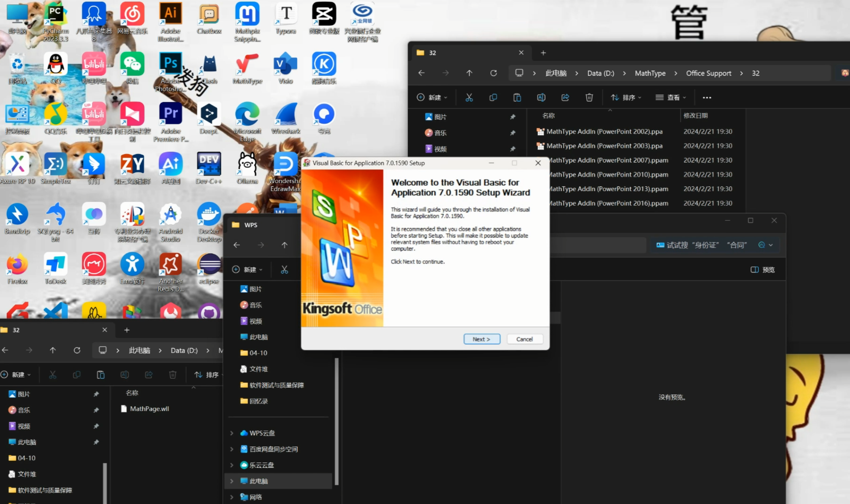The image size is (850, 504).
Task: Open 新建 dropdown in top Explorer window
Action: pyautogui.click(x=432, y=97)
